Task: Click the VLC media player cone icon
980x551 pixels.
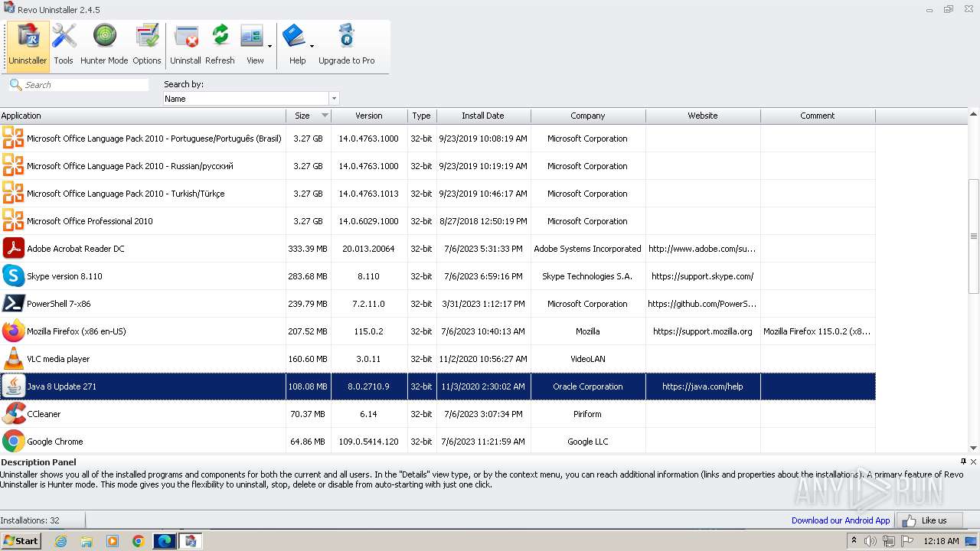Action: coord(13,358)
